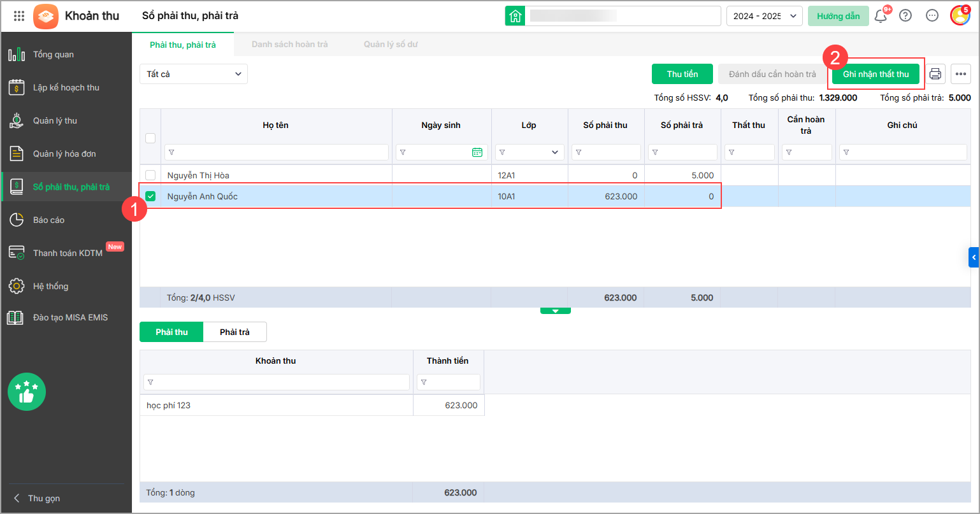980x514 pixels.
Task: Select the Nguyễn Thị Hòa name cell
Action: click(x=277, y=175)
